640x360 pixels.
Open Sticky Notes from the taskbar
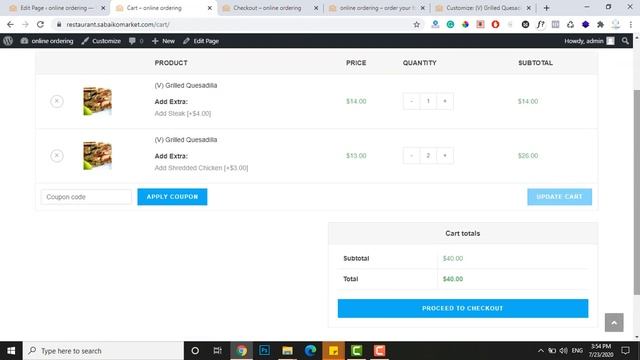pos(333,351)
